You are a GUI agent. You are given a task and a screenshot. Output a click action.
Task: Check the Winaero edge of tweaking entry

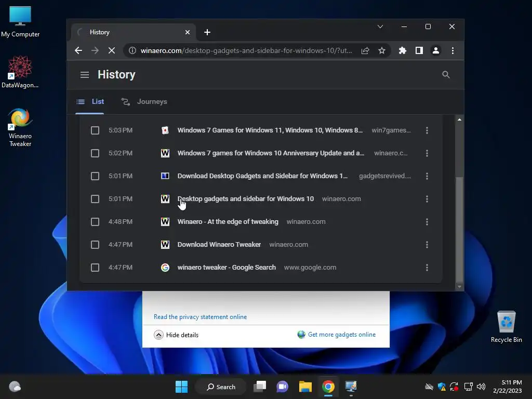click(x=95, y=222)
